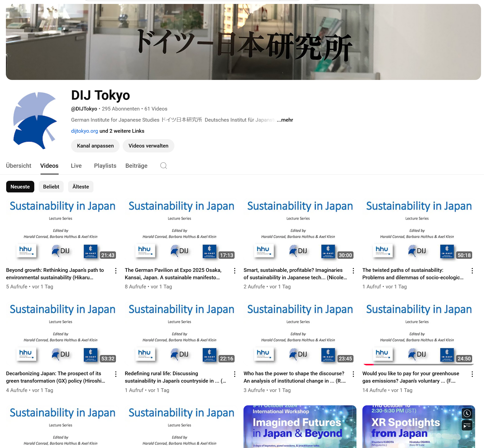
Task: Click the '295 Abonnenten' text
Action: coord(121,109)
